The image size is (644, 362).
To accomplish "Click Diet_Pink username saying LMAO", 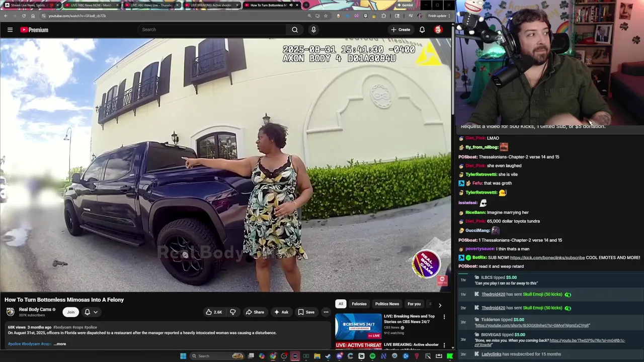I will coord(475,138).
